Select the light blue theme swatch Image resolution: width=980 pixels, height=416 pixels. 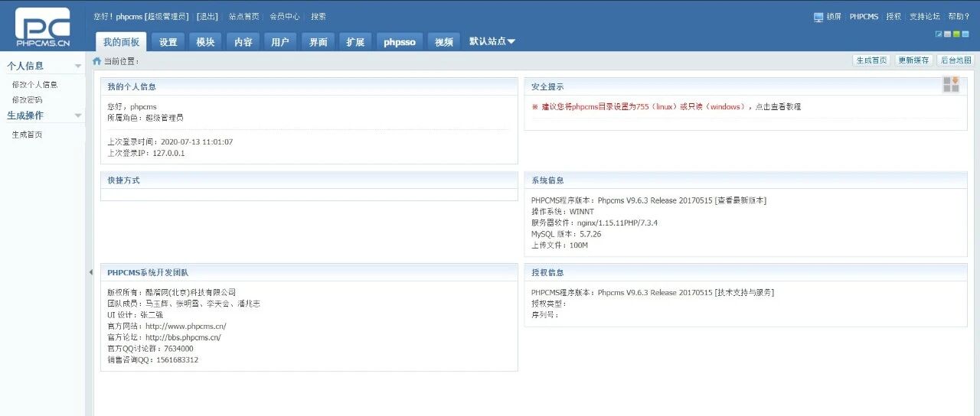pos(965,34)
